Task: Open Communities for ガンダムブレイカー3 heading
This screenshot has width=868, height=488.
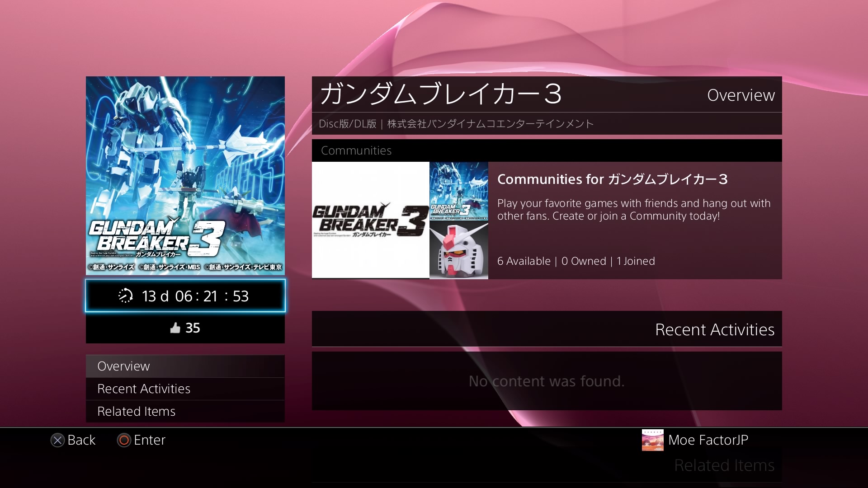Action: pos(613,179)
